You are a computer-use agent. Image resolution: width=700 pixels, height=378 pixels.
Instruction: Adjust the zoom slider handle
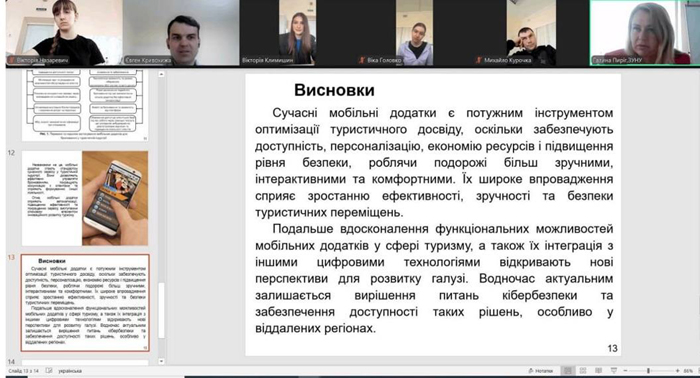[648, 371]
